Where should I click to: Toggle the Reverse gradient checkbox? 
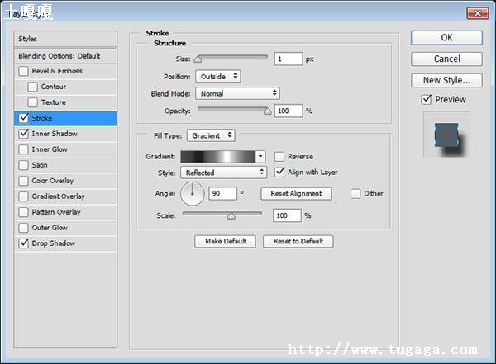279,156
